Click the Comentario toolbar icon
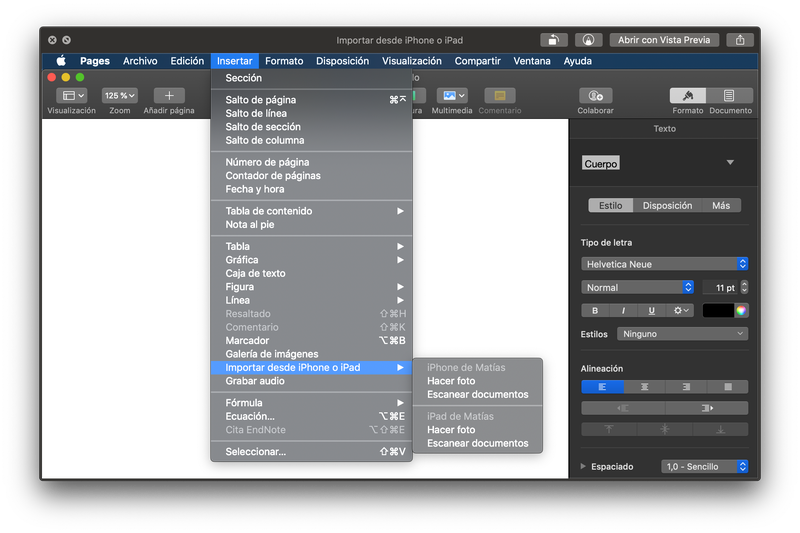 tap(500, 95)
